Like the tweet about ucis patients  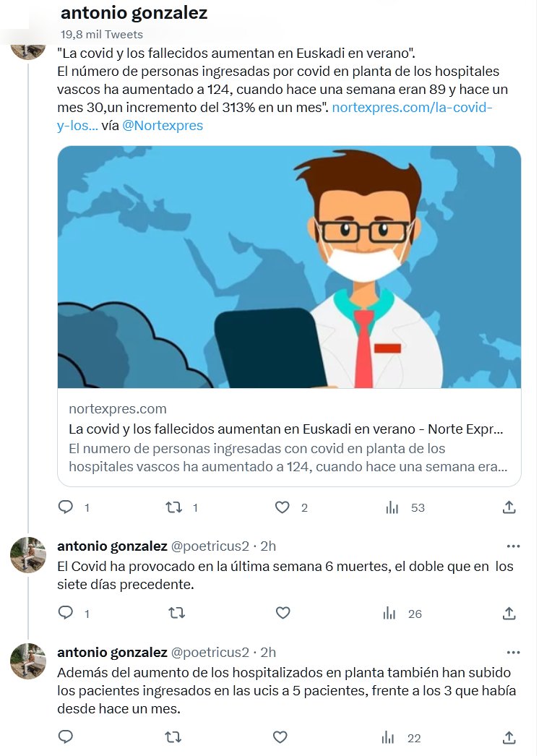coord(280,737)
